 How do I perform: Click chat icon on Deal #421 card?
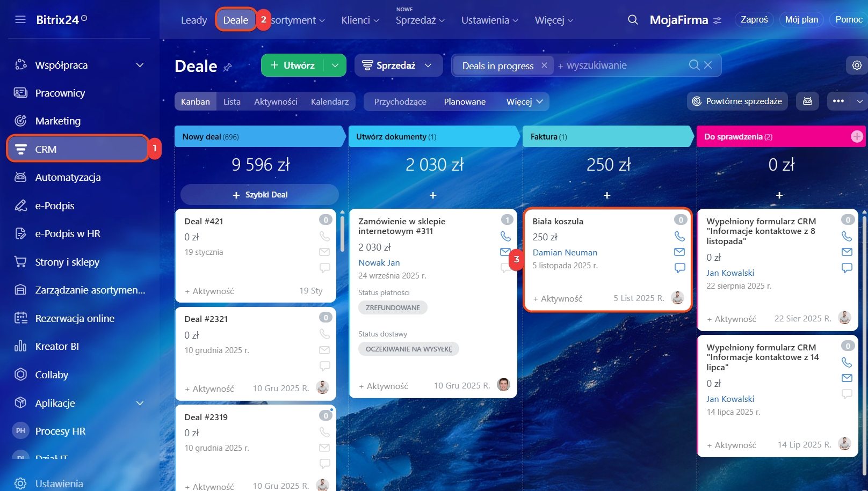tap(324, 267)
